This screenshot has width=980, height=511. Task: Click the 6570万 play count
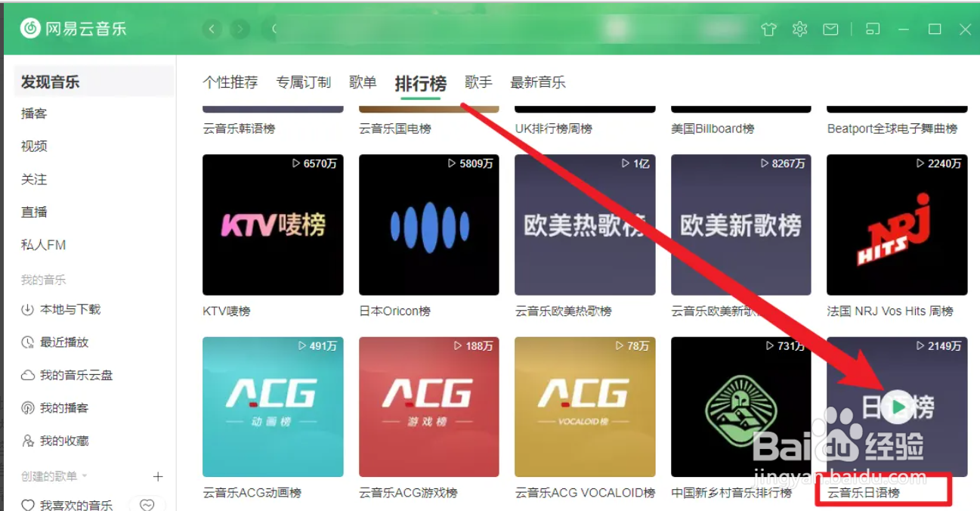314,163
